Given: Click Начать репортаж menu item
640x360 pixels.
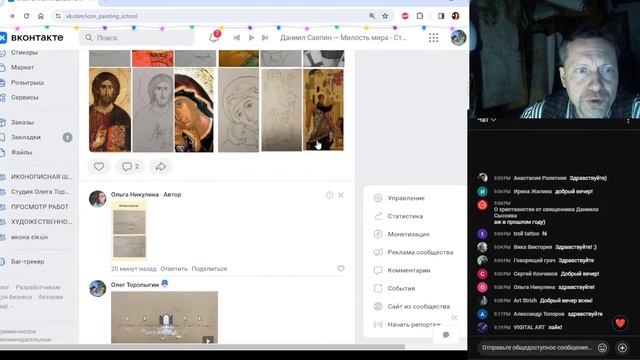Looking at the screenshot, I should click(x=414, y=324).
